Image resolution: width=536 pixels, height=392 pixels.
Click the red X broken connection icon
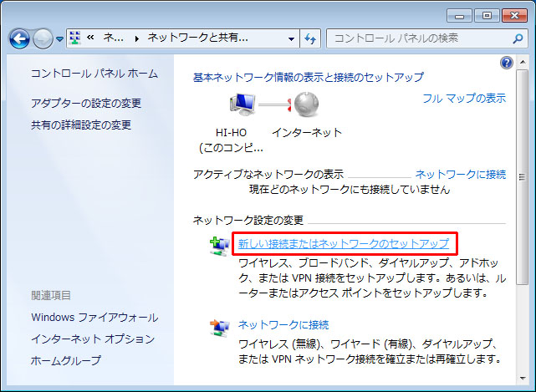(289, 105)
